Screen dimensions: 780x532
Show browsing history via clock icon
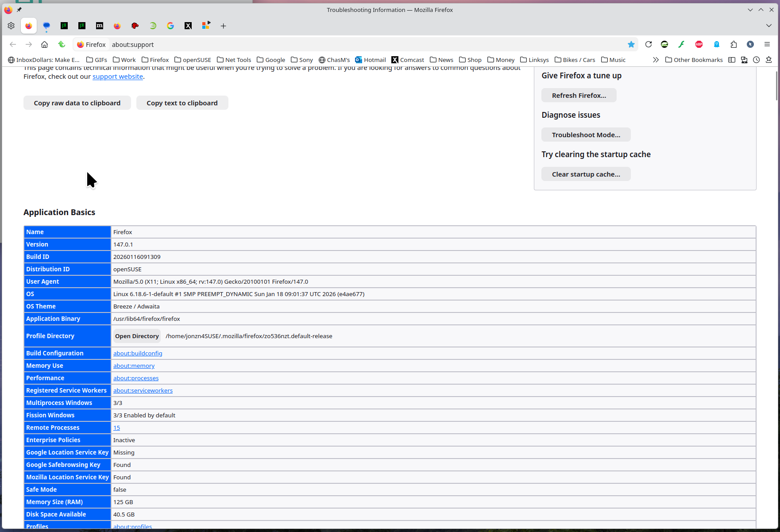pos(757,60)
